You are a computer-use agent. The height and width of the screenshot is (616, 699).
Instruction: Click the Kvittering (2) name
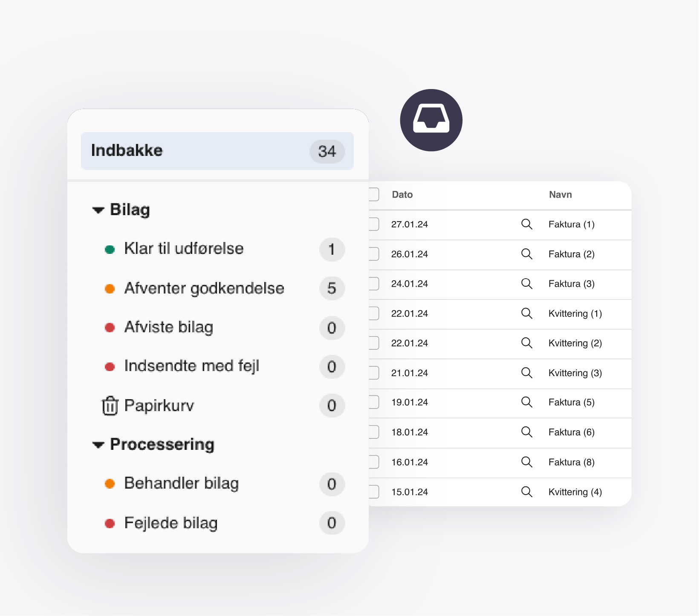click(x=575, y=343)
